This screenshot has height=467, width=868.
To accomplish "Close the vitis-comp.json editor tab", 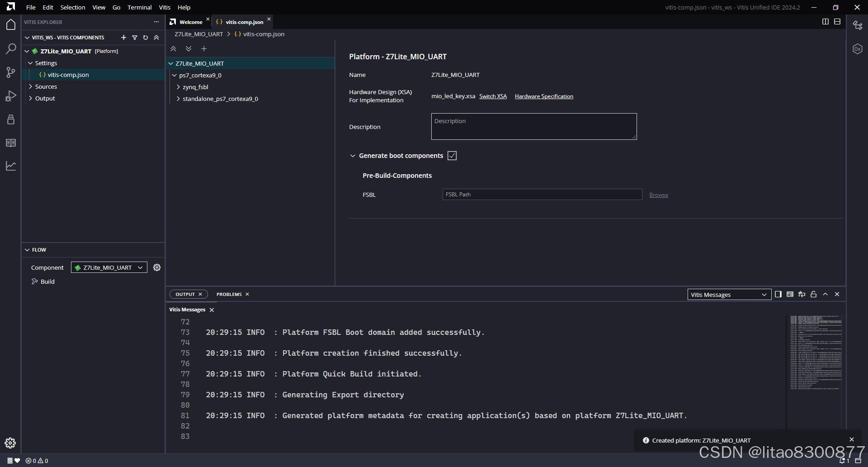I will (269, 19).
